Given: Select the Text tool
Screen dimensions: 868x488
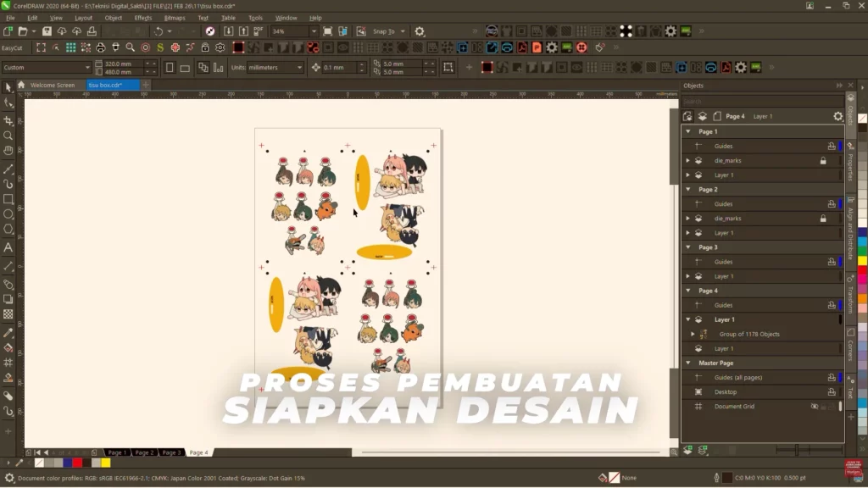Looking at the screenshot, I should [8, 247].
